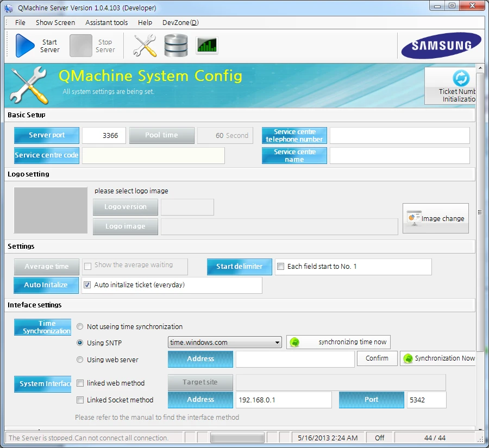Screen dimensions: 489x448
Task: Open the Show Screen menu
Action: [55, 22]
